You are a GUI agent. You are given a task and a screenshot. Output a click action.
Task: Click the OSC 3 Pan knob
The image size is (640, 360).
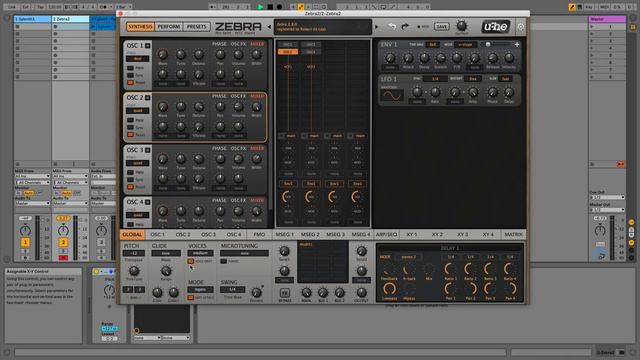click(x=220, y=159)
